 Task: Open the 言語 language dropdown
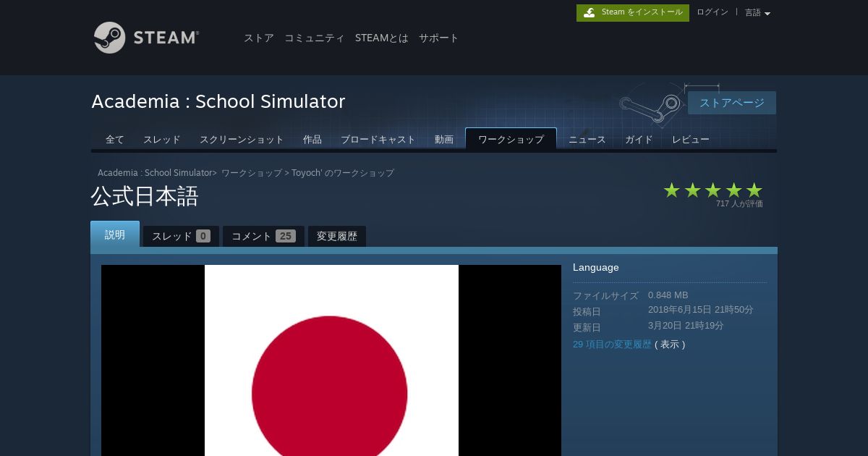pyautogui.click(x=757, y=12)
